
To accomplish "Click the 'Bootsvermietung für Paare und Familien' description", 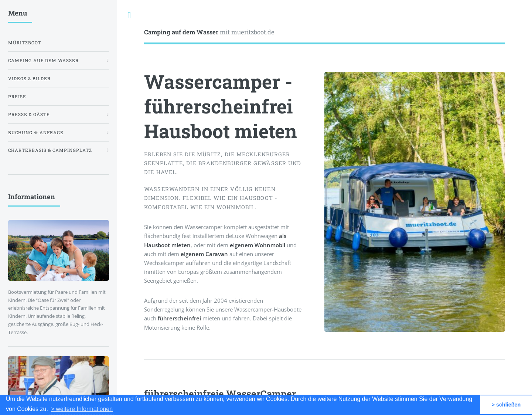I will pyautogui.click(x=57, y=312).
